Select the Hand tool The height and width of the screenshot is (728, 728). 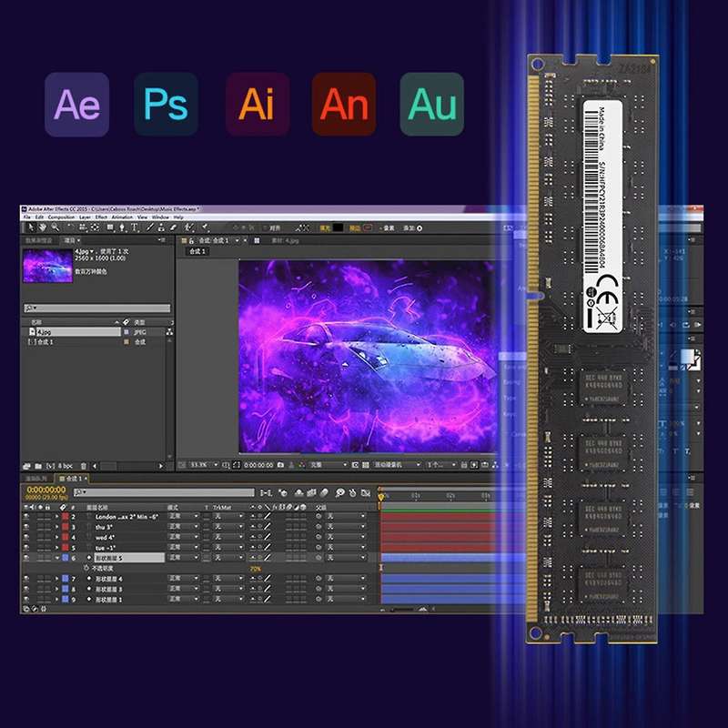(42, 227)
